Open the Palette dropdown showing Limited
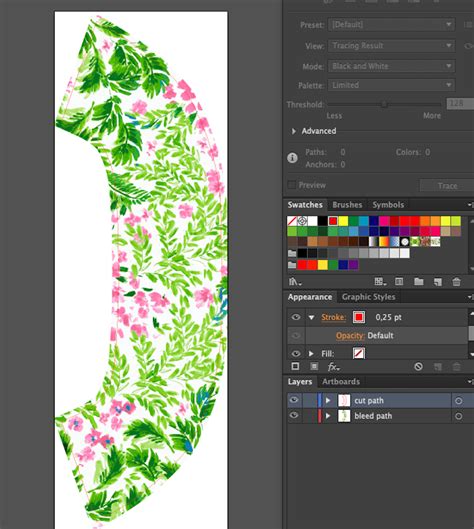474x529 pixels. tap(391, 85)
